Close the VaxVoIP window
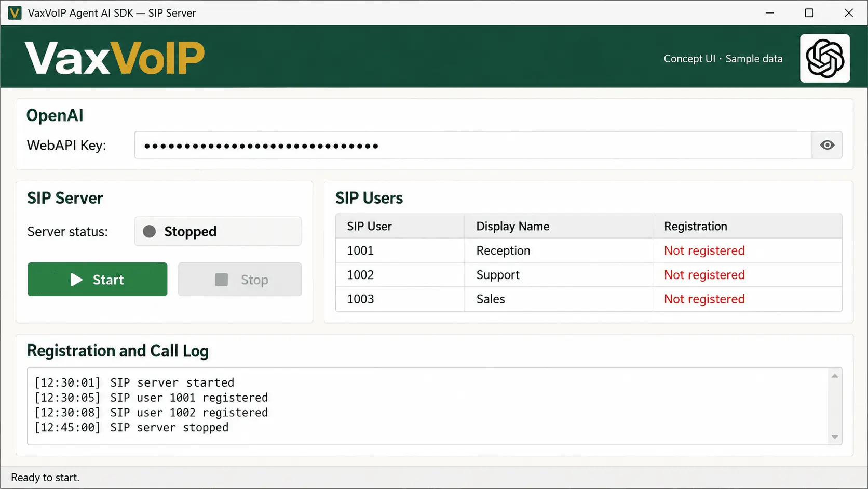 coord(849,13)
